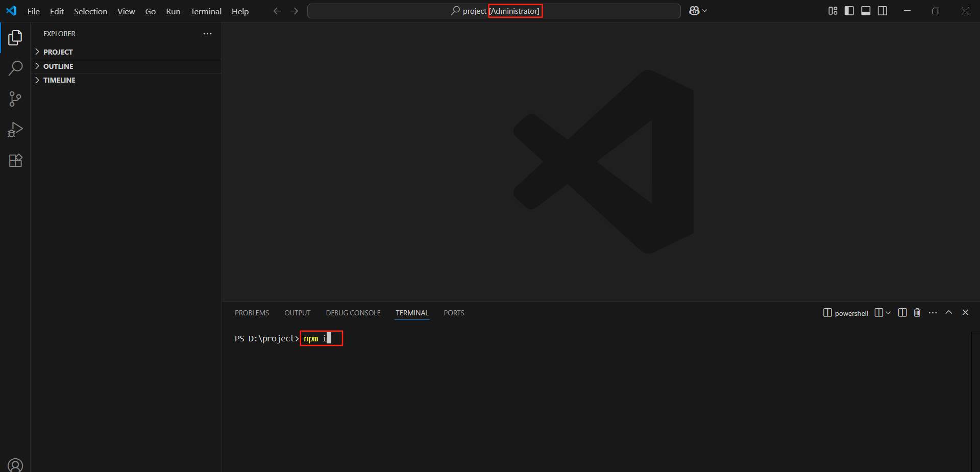Open the Extensions view
This screenshot has width=980, height=472.
[15, 160]
